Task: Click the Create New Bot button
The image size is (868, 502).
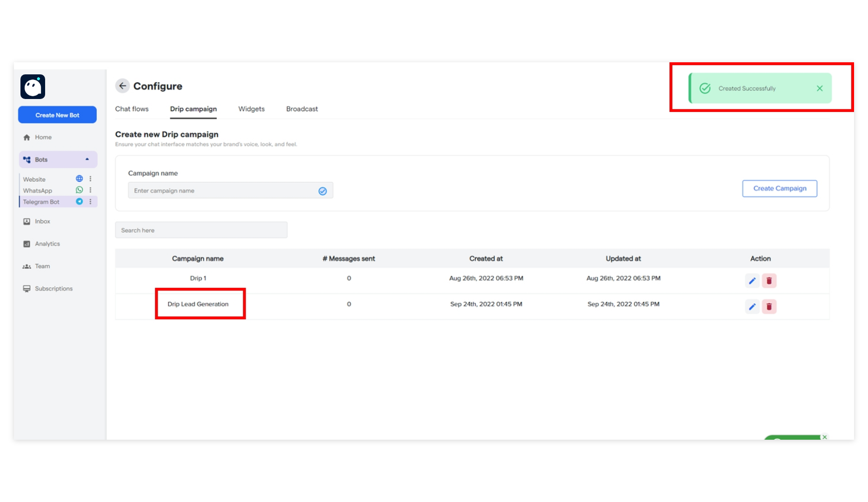Action: pyautogui.click(x=57, y=115)
